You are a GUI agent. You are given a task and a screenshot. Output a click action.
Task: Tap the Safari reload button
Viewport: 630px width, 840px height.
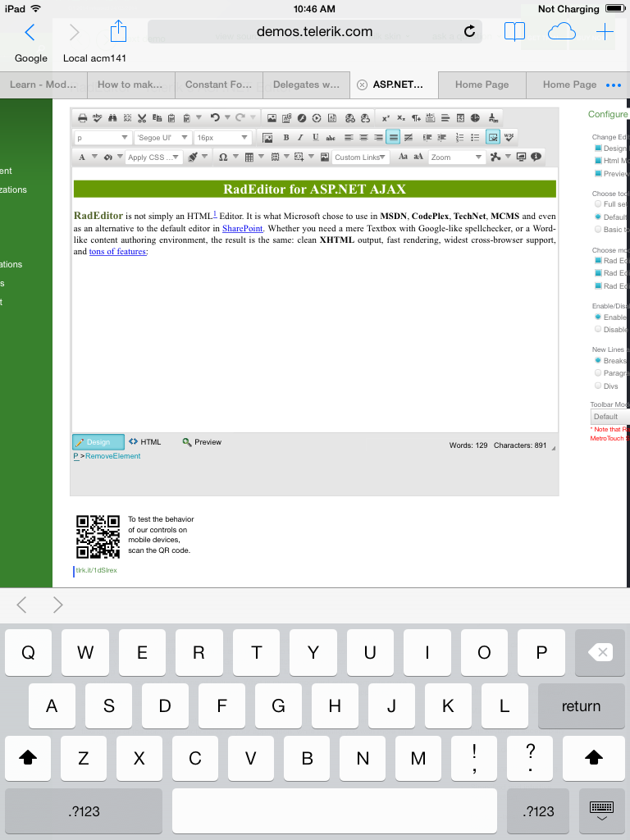[469, 31]
